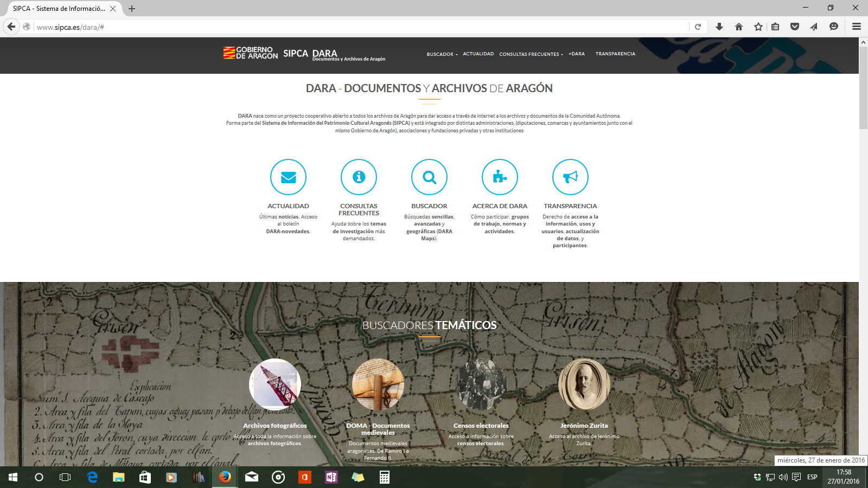Click the Buscador magnifier icon
Image resolution: width=868 pixels, height=488 pixels.
[x=429, y=177]
